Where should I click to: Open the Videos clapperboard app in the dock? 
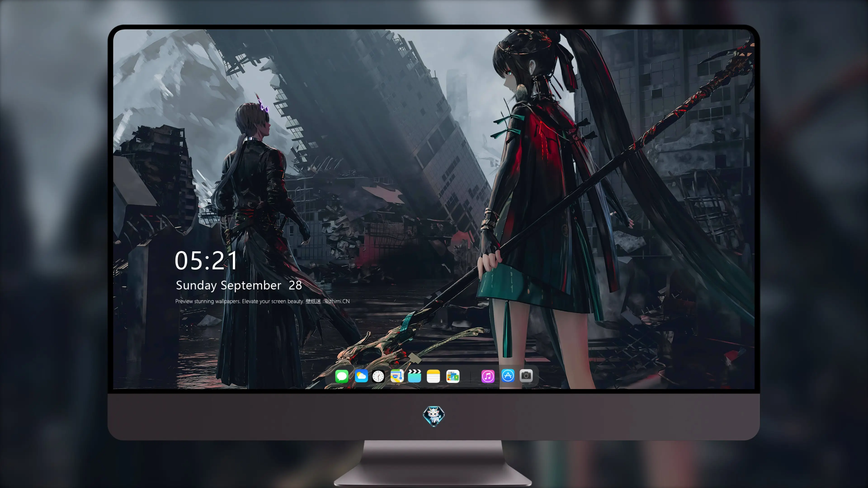(x=415, y=376)
